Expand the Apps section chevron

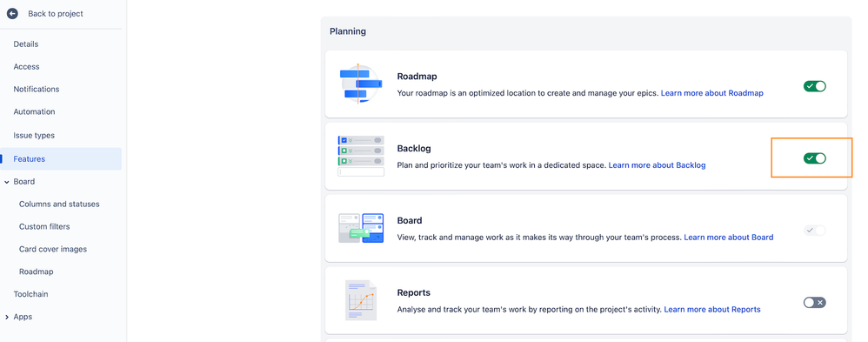(x=7, y=317)
